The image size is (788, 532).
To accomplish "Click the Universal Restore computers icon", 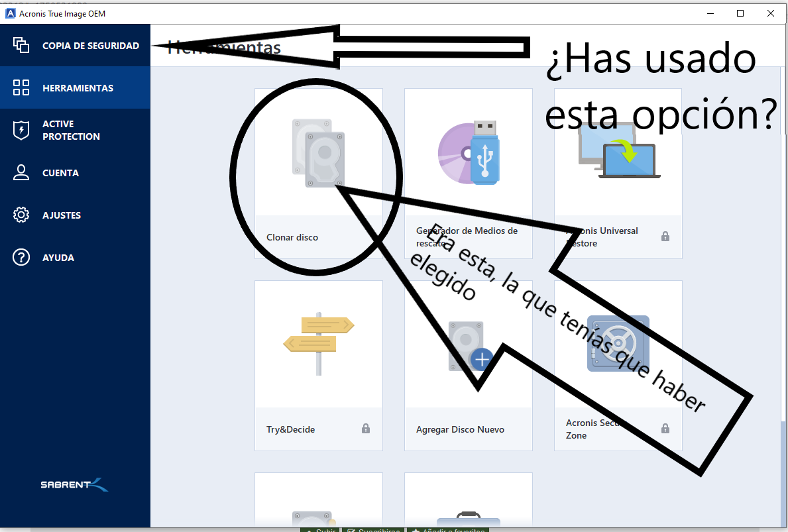I will tap(619, 150).
